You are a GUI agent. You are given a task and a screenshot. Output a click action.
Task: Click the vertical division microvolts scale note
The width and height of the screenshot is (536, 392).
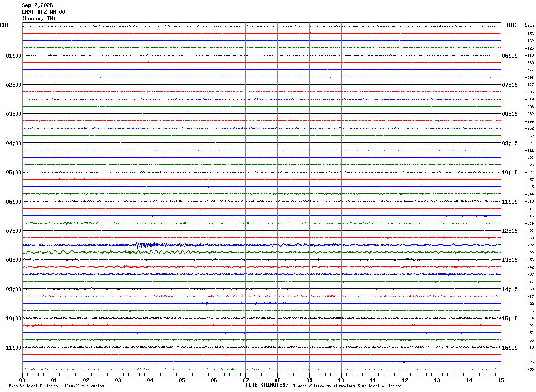click(x=56, y=386)
